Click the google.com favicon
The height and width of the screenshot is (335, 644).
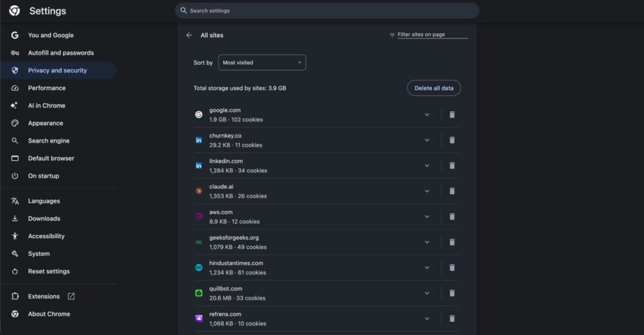point(199,114)
